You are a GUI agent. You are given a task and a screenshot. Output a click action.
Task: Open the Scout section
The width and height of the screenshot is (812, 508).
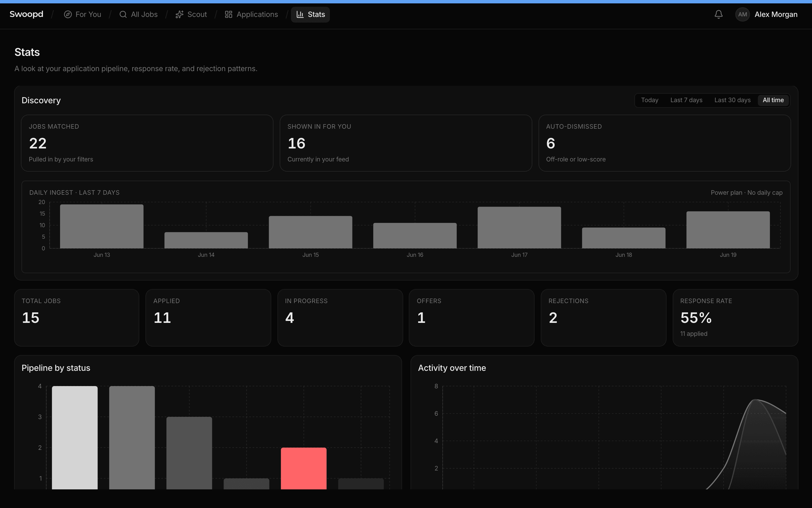click(x=191, y=14)
